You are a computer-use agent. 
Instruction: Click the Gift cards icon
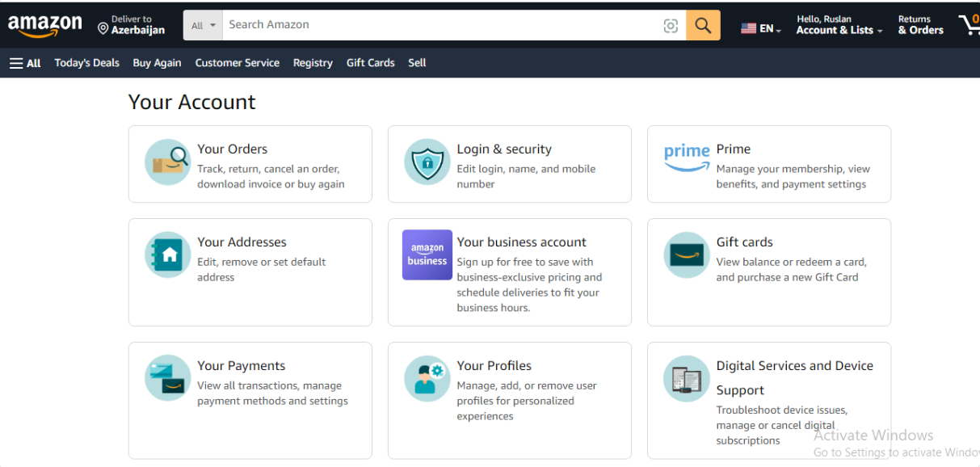click(687, 255)
